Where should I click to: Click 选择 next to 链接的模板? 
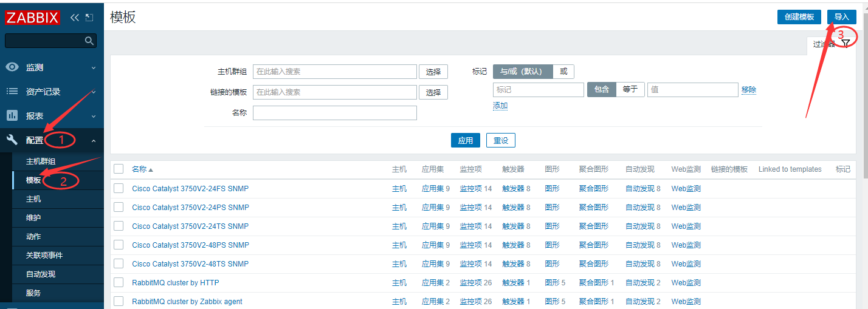tap(433, 92)
